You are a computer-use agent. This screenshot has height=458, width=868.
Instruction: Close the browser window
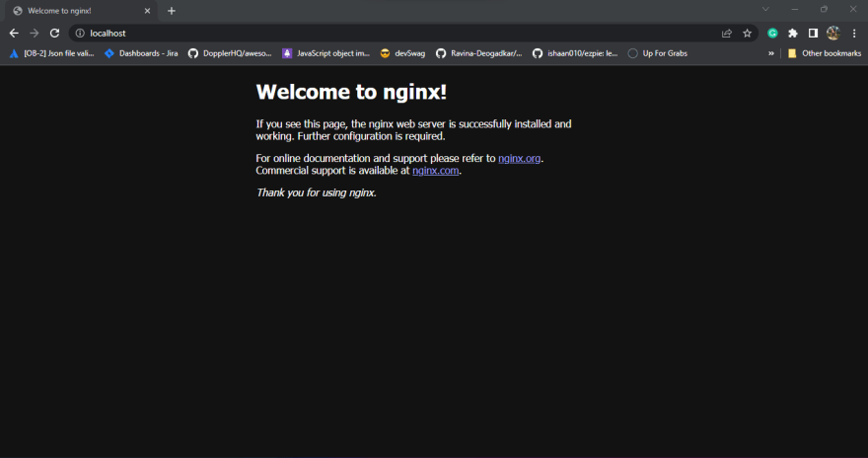click(x=853, y=9)
